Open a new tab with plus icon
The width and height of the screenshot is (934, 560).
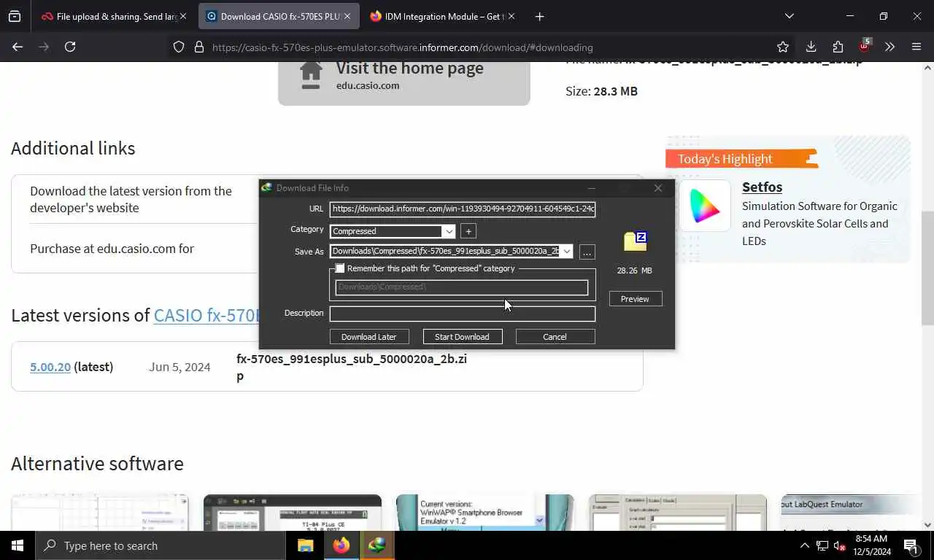coord(539,16)
